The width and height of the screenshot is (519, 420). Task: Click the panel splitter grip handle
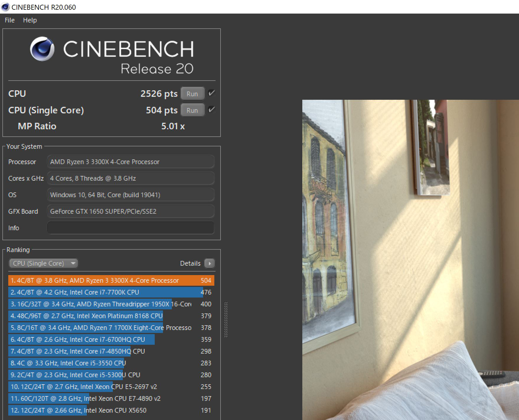click(226, 319)
